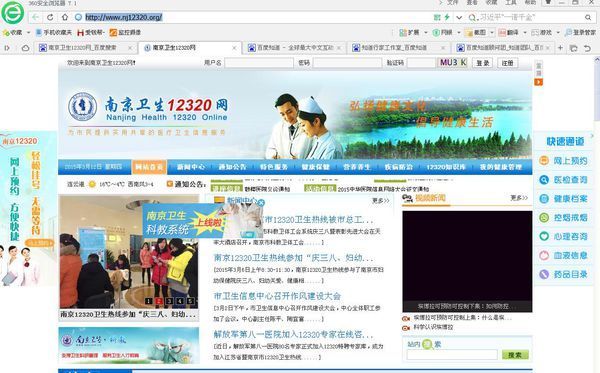
Task: Close the active 南京卫生12320网 tab
Action: pyautogui.click(x=235, y=48)
